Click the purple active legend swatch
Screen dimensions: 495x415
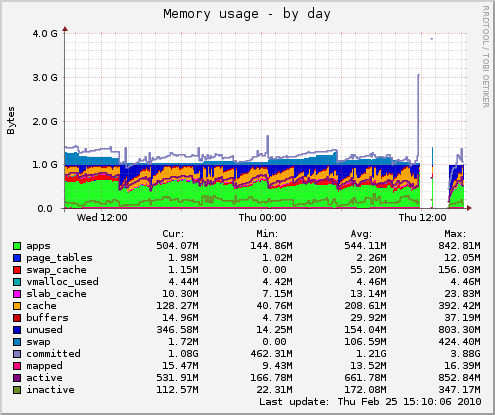(x=17, y=378)
